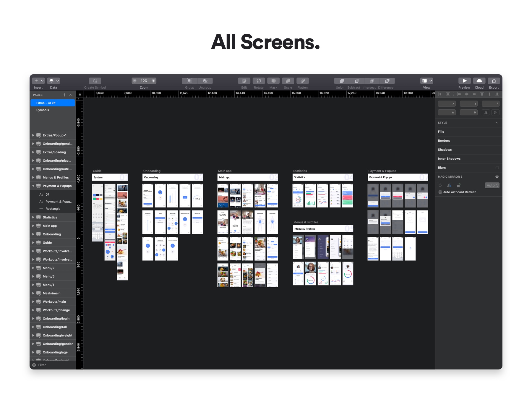The image size is (532, 402).
Task: Collapse the Payment & Popups layer group
Action: point(33,186)
